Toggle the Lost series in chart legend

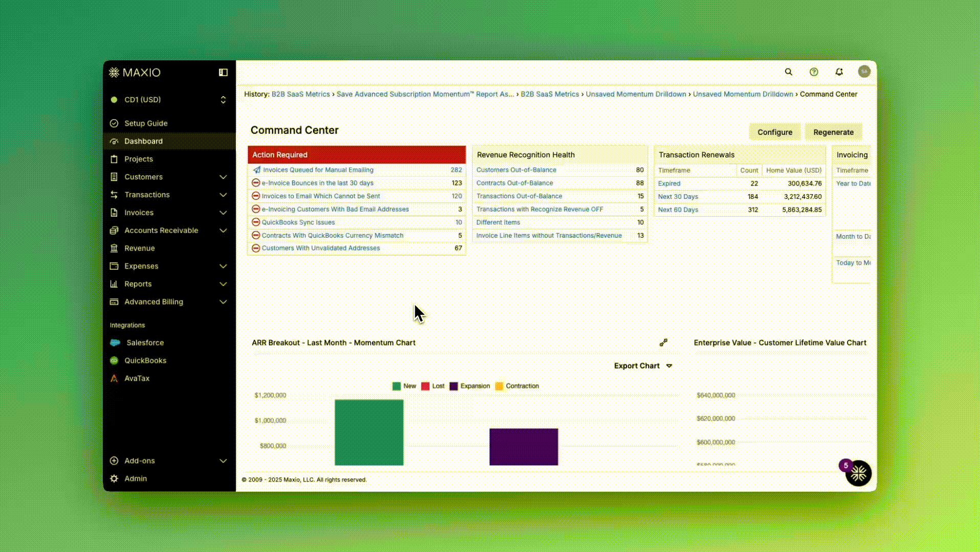433,386
